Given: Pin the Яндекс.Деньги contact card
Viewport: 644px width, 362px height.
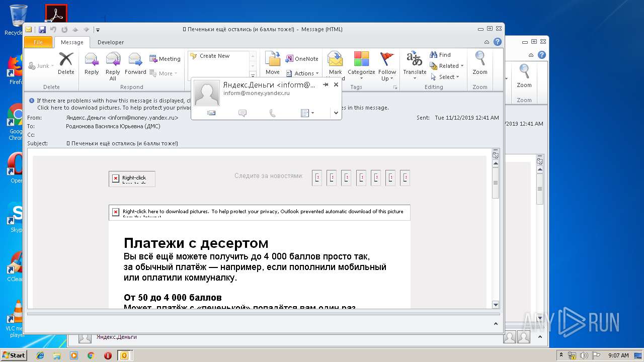Looking at the screenshot, I should (x=326, y=84).
